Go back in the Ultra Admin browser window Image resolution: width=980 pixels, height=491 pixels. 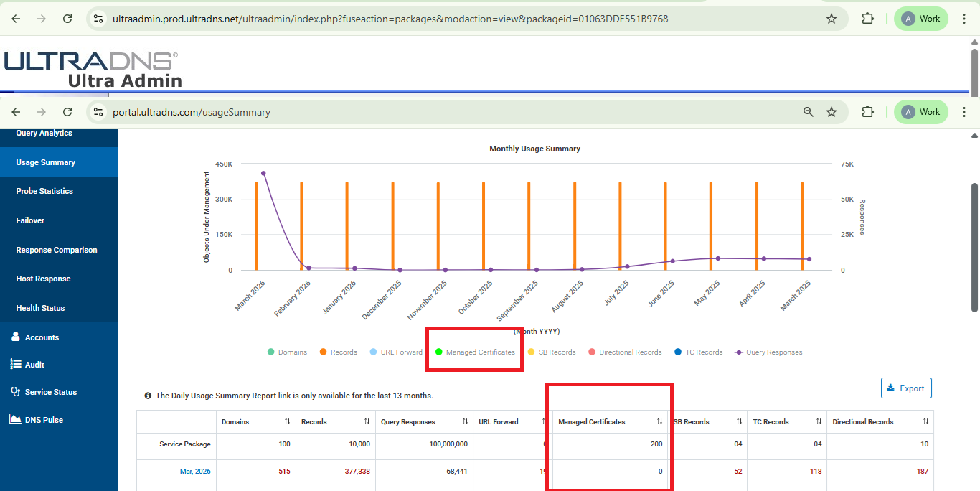click(x=16, y=19)
